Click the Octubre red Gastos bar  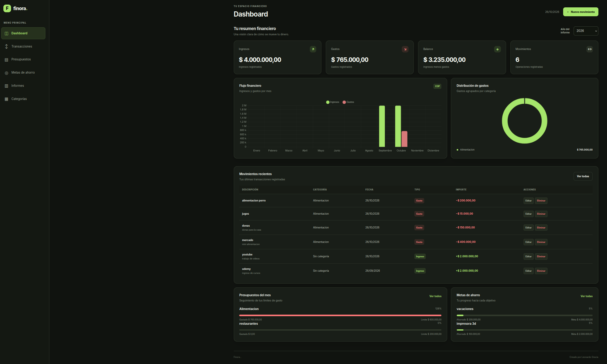(404, 139)
